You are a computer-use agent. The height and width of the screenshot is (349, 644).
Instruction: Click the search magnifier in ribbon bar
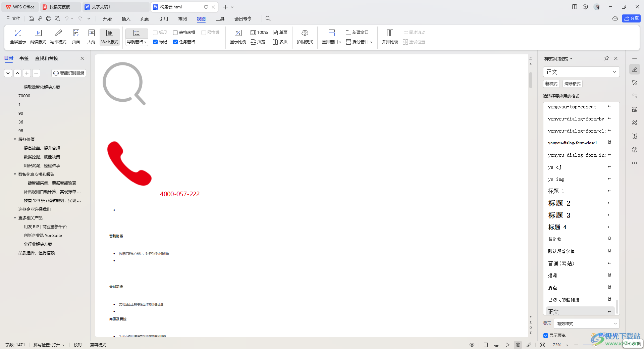[268, 19]
